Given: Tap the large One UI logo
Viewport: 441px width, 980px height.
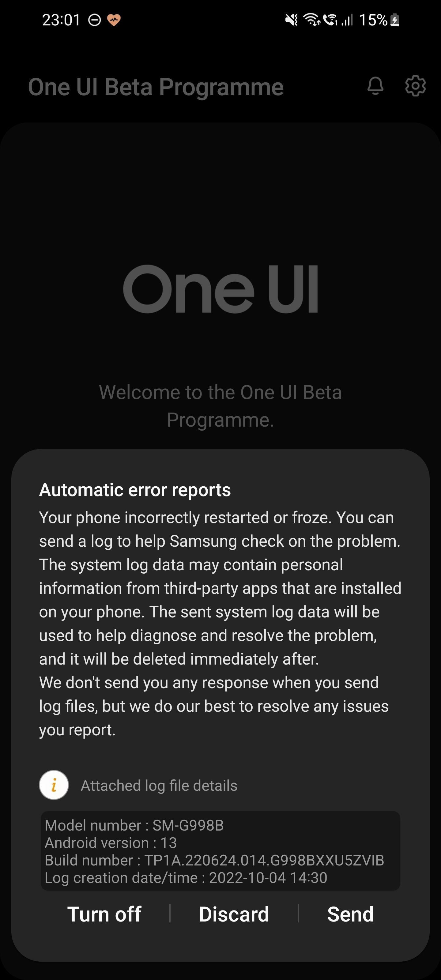Looking at the screenshot, I should click(220, 289).
